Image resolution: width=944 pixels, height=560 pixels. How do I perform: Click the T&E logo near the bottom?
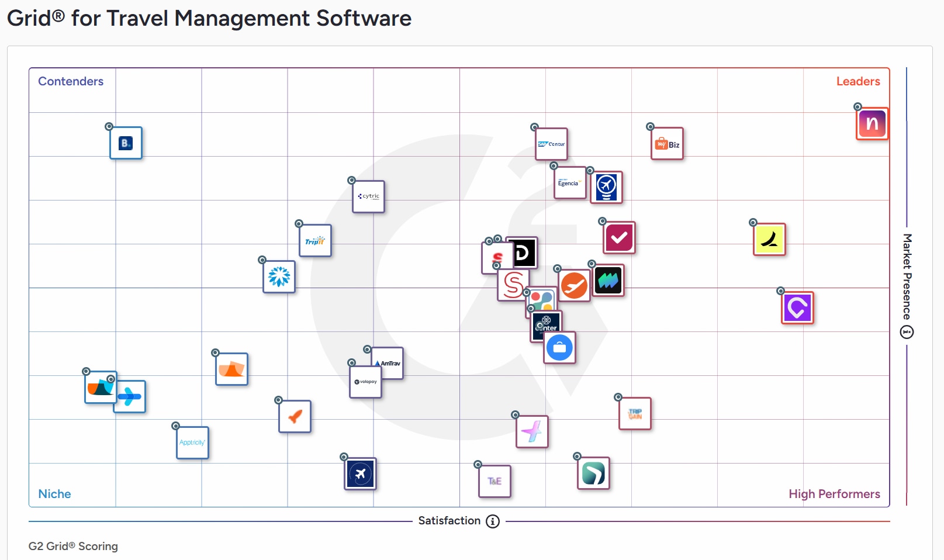[495, 481]
